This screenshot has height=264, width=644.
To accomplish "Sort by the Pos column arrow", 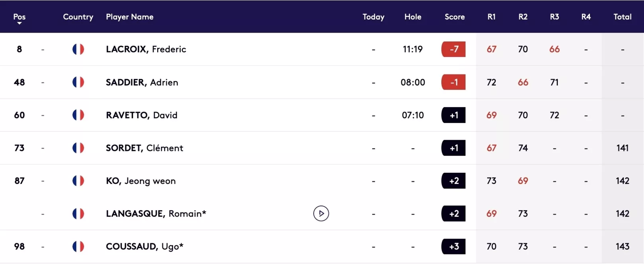I will [x=19, y=23].
